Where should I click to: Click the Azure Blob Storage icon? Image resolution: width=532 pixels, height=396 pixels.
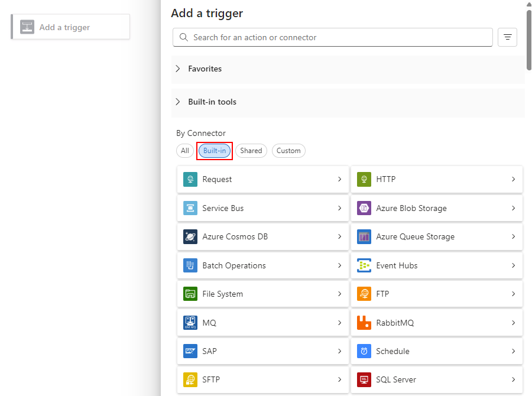click(364, 208)
